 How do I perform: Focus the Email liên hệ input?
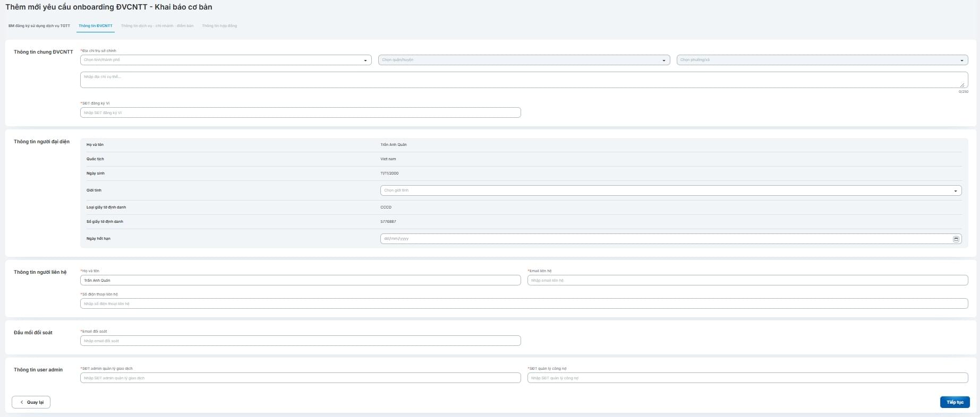[747, 280]
